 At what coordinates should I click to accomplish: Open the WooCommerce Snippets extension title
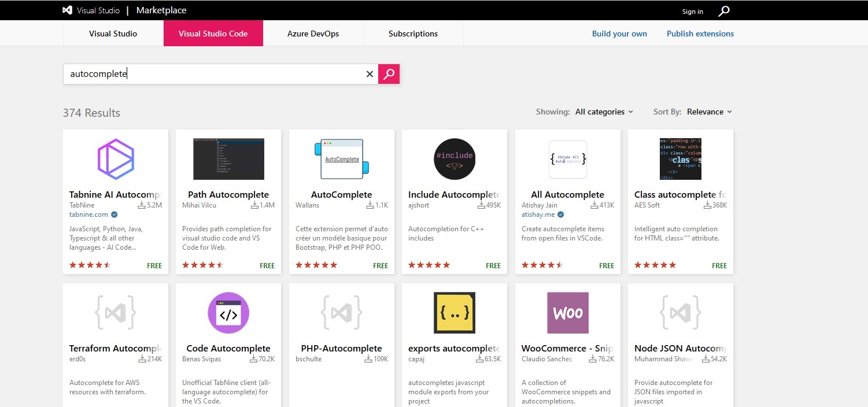(568, 349)
